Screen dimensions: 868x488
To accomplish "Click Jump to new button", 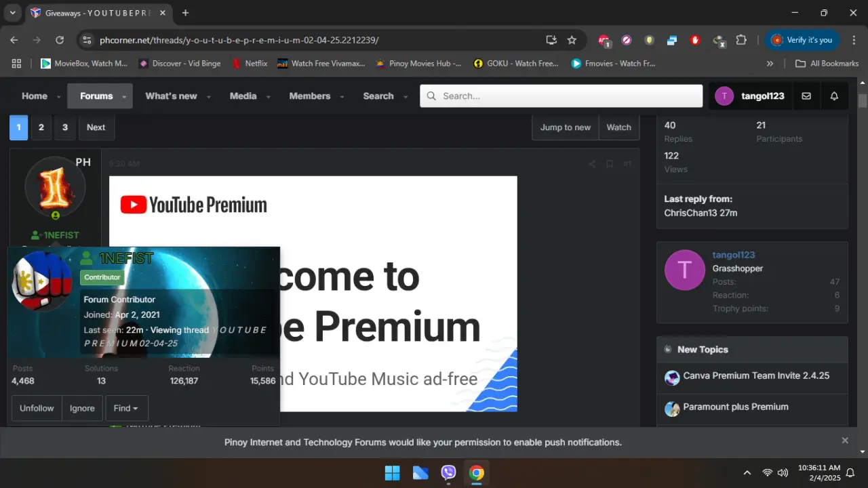I will point(566,127).
